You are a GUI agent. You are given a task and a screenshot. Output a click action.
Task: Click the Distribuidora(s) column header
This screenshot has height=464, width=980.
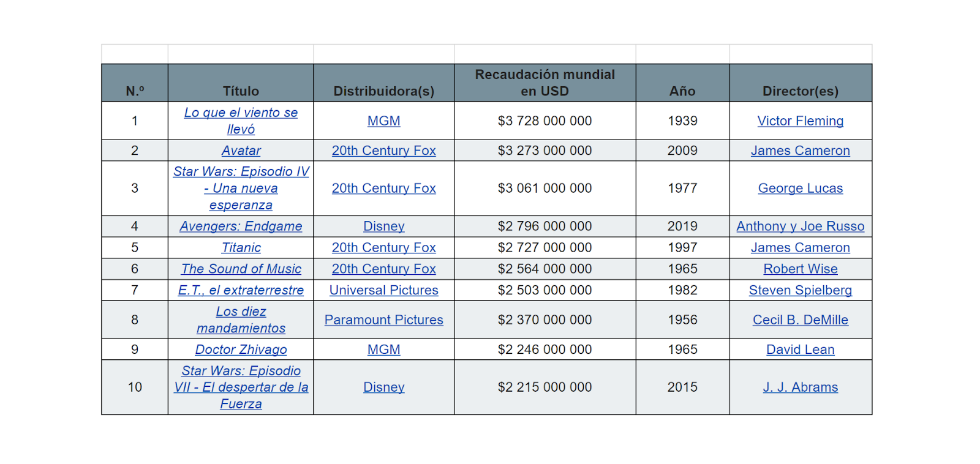coord(384,83)
